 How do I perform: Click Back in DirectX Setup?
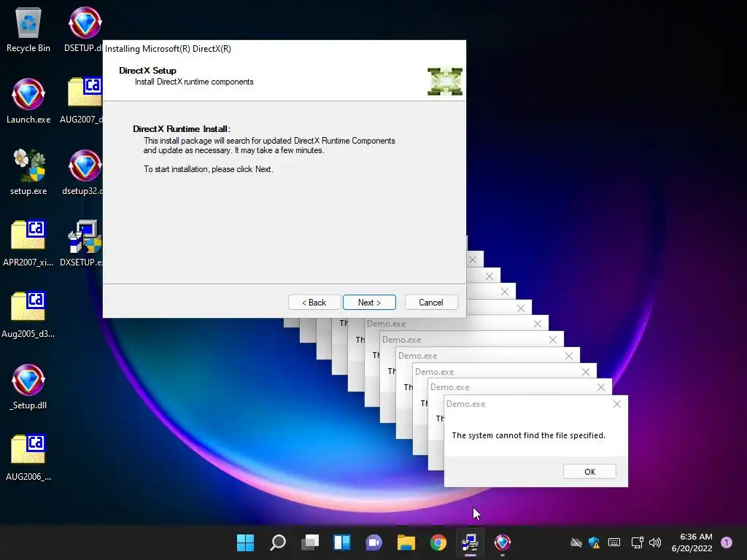pyautogui.click(x=314, y=303)
